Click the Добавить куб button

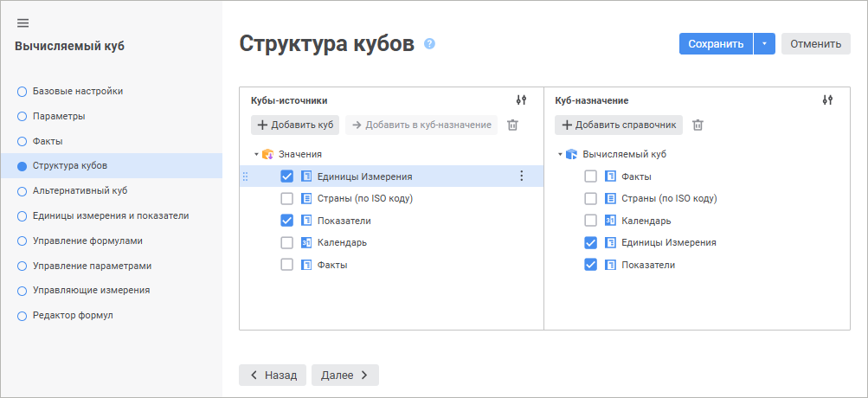[295, 125]
